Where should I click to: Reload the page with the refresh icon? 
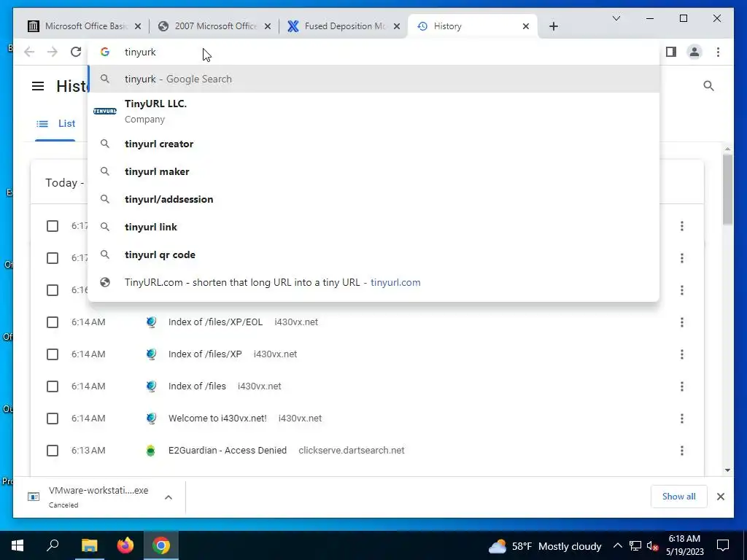[x=76, y=52]
